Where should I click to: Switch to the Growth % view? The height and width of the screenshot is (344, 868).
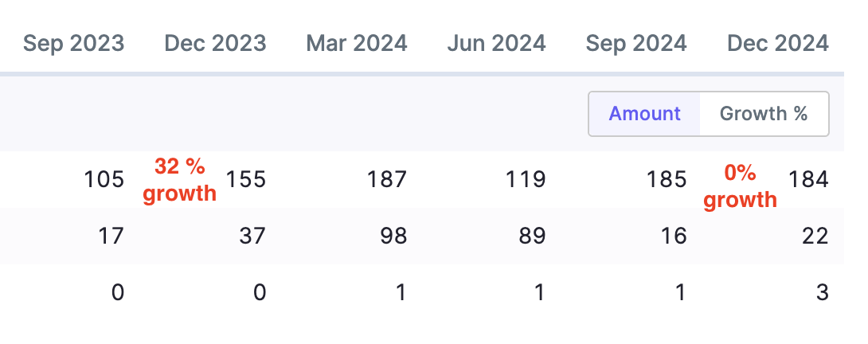[764, 114]
